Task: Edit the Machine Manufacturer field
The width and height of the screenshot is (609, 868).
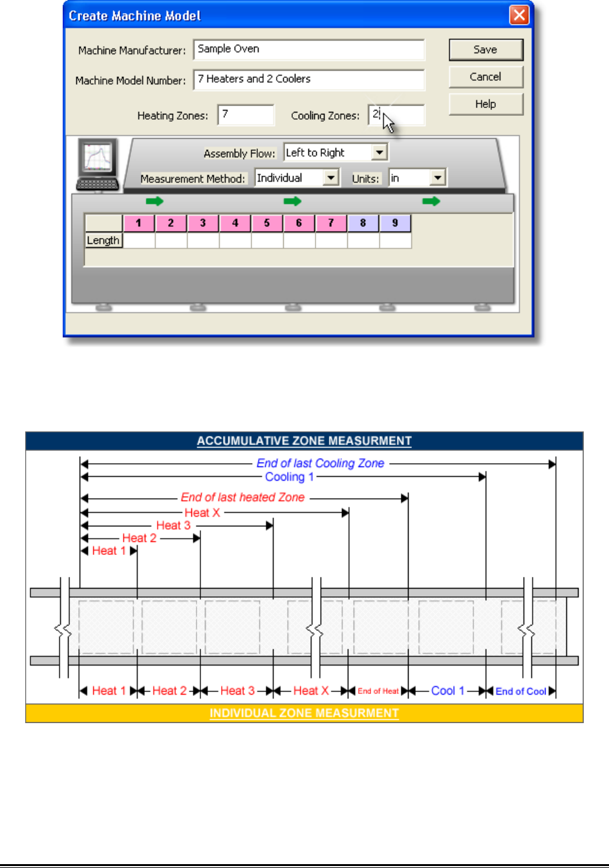Action: point(309,49)
